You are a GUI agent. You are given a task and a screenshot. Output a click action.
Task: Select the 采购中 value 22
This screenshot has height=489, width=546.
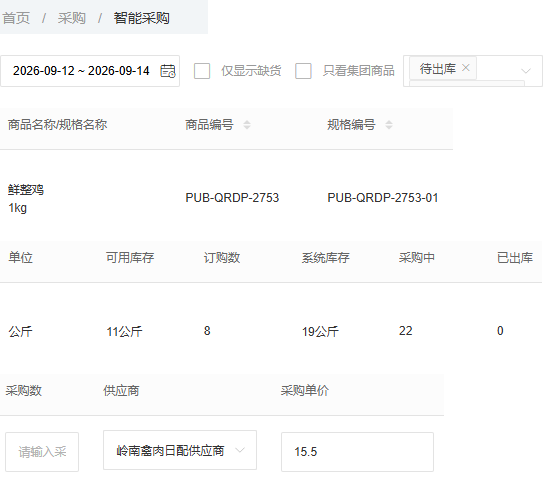pyautogui.click(x=406, y=331)
